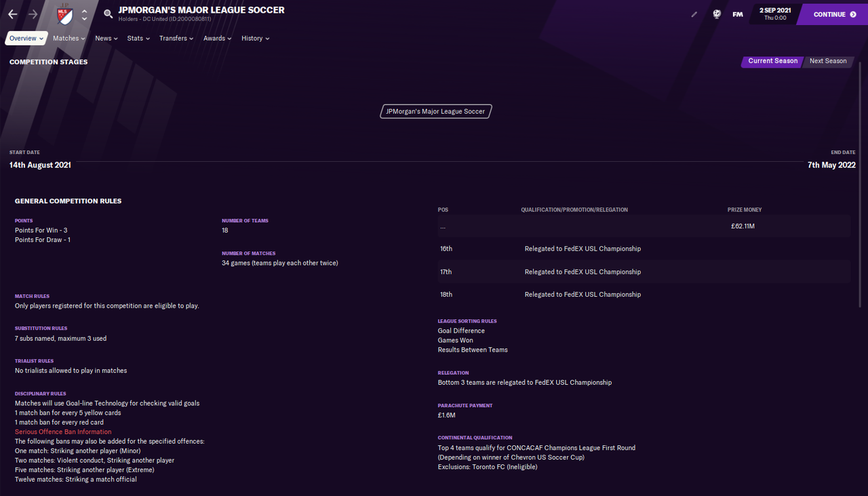
Task: Open the FM menu
Action: [738, 14]
